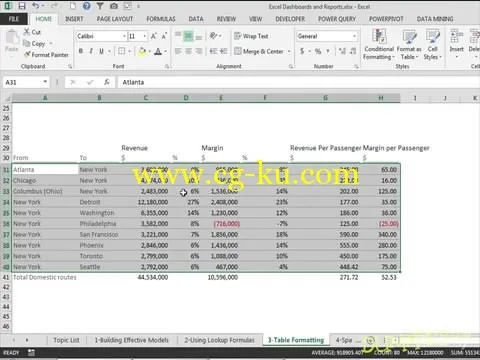The width and height of the screenshot is (480, 360).
Task: Toggle Center horizontal alignment
Action: (189, 51)
